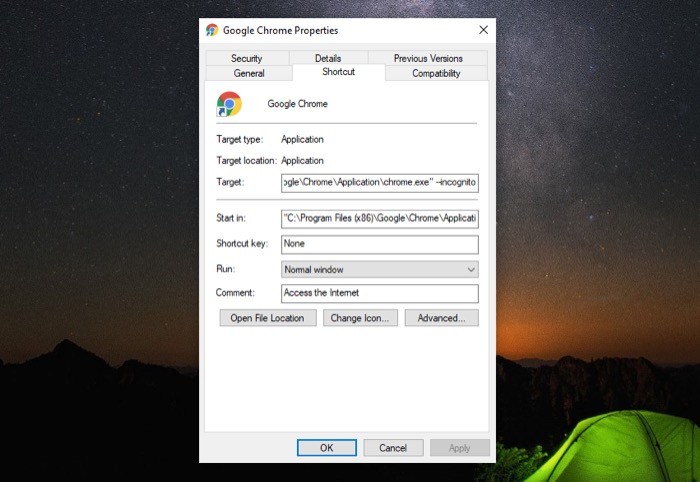700x482 pixels.
Task: Go to the Previous Versions tab
Action: [428, 59]
